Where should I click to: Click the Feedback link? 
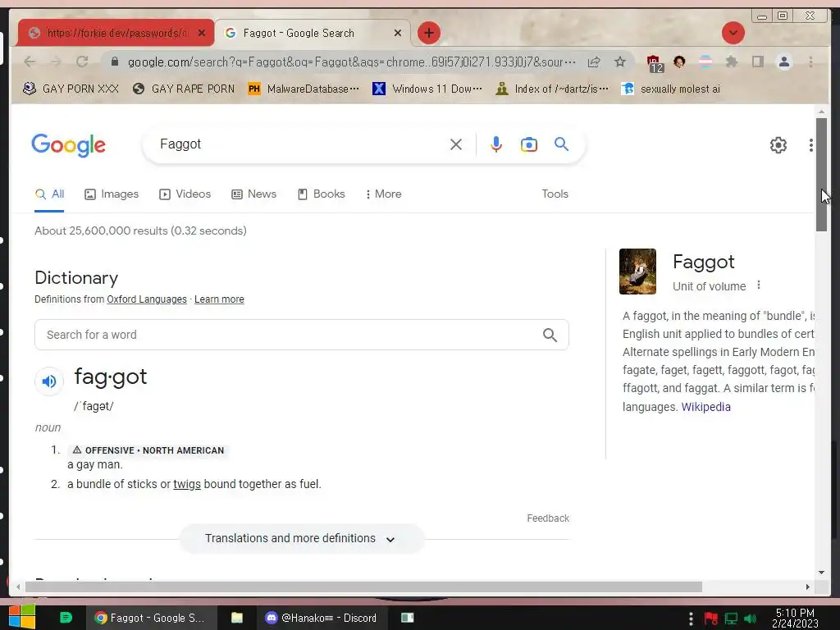click(547, 518)
